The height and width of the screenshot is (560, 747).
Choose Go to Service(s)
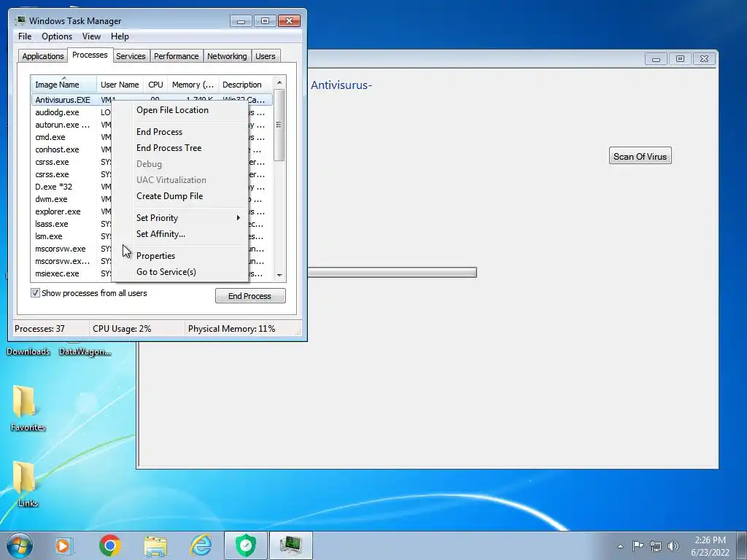click(x=166, y=272)
